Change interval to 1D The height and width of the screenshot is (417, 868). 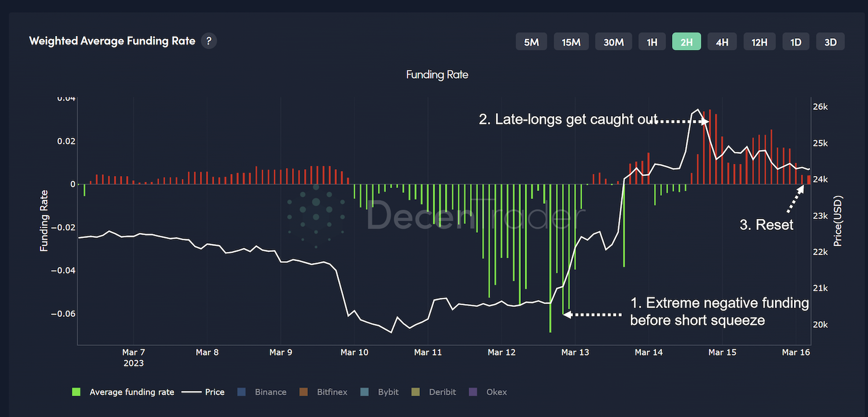click(796, 42)
